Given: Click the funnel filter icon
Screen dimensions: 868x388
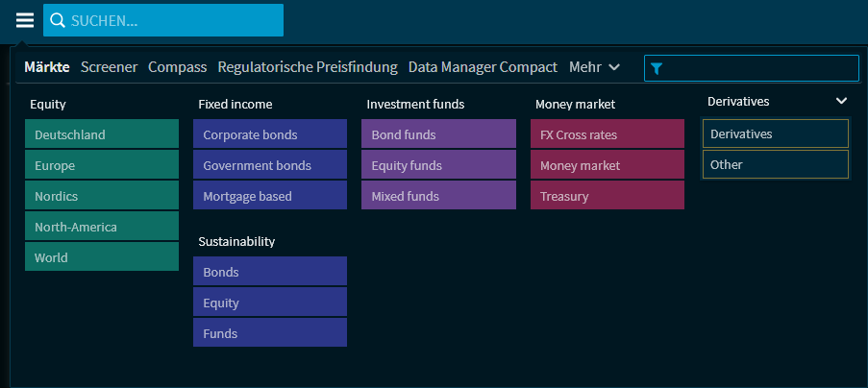Looking at the screenshot, I should click(657, 68).
